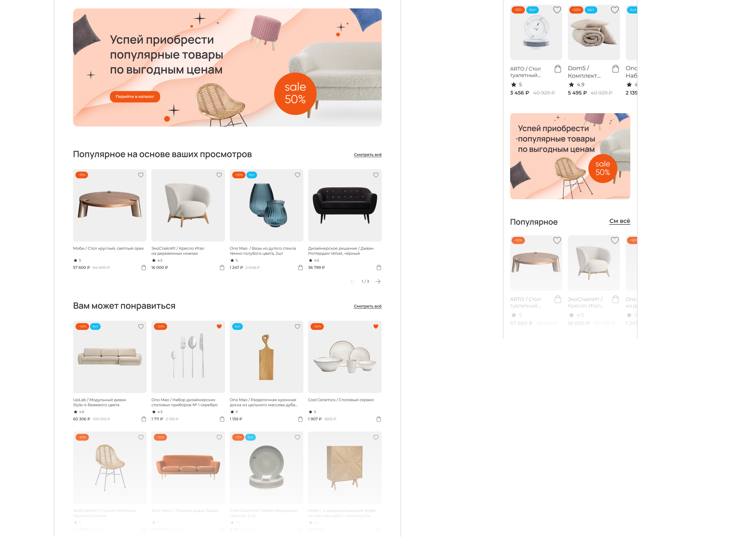The image size is (740, 560).
Task: Go to next page of popular items
Action: point(378,282)
